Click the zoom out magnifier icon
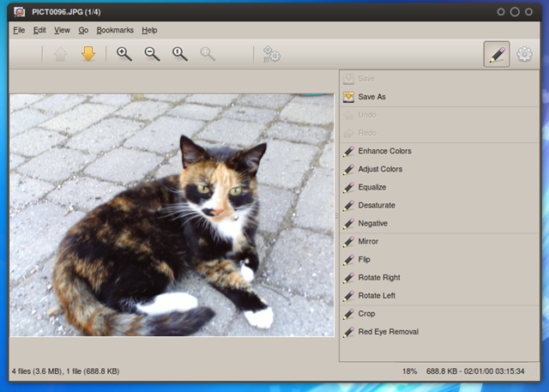Image resolution: width=549 pixels, height=392 pixels. 152,54
